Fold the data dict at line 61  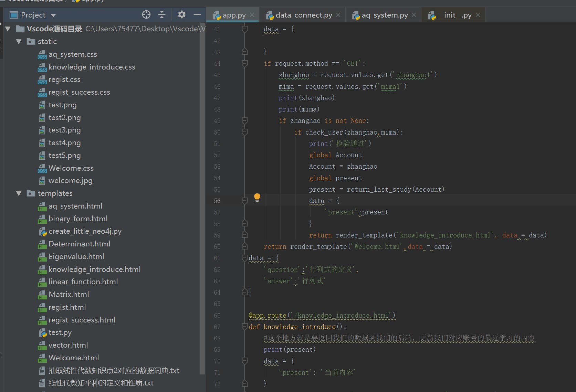pyautogui.click(x=245, y=258)
